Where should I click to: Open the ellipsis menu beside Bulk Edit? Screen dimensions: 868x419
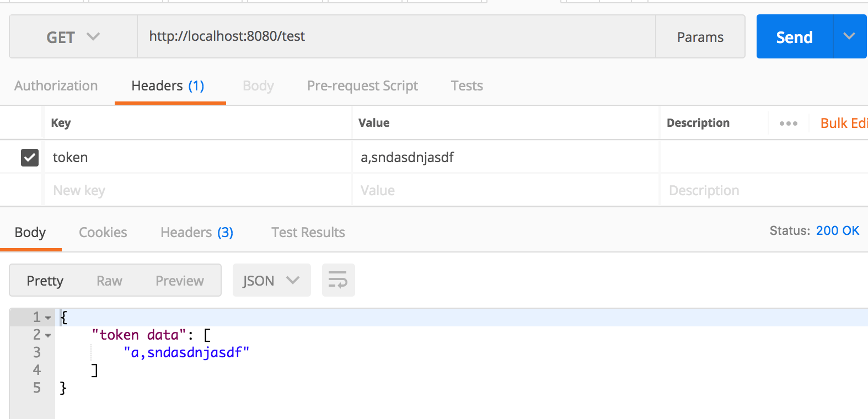coord(789,123)
